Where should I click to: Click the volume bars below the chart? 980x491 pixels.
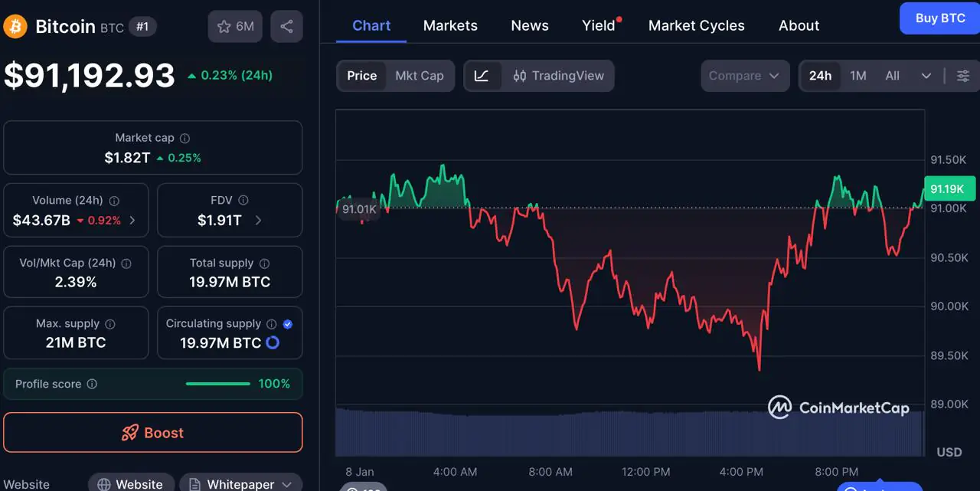tap(628, 433)
